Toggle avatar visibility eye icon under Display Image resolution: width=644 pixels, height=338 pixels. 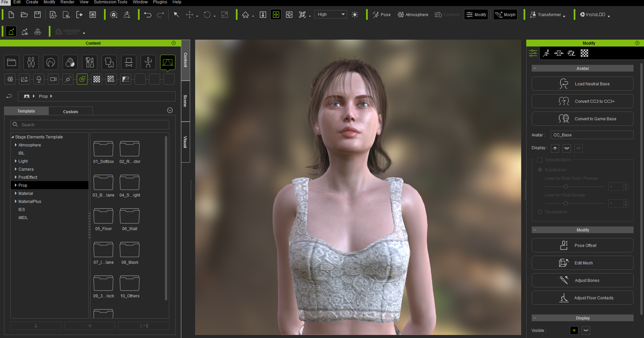tap(555, 148)
